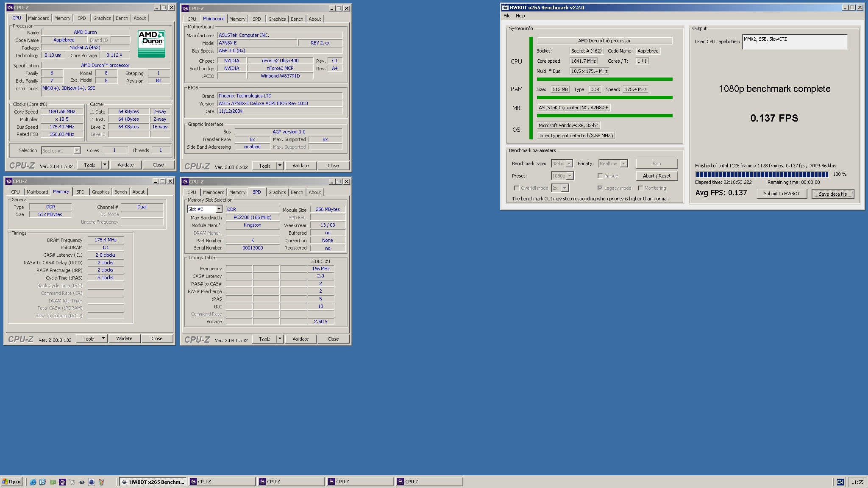Click Submit to HWBOT button
Screen dimensions: 868x488
[782, 194]
